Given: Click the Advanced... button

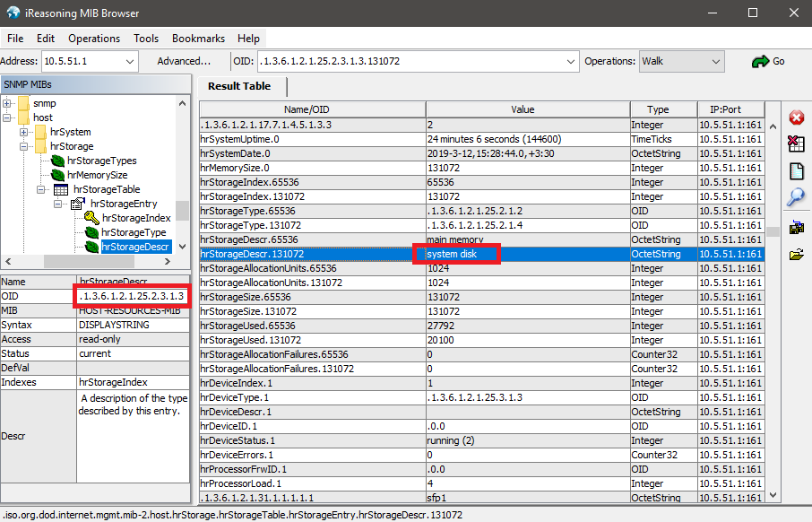Looking at the screenshot, I should pos(184,61).
